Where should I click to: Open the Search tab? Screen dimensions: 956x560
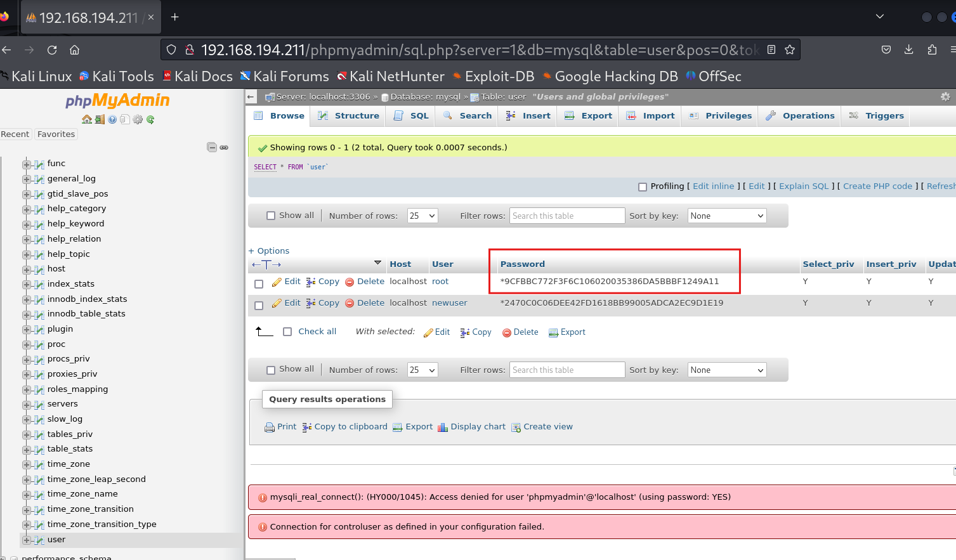468,115
